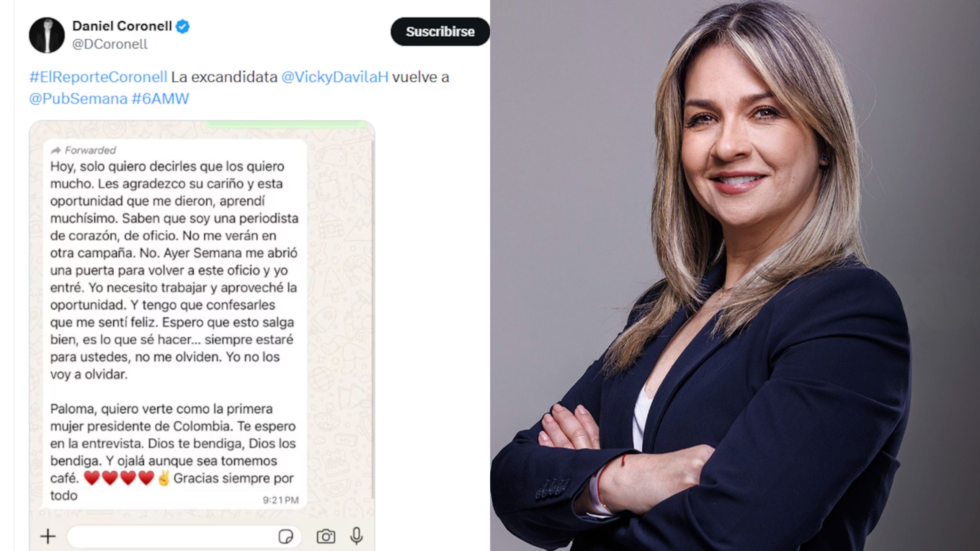
Task: Click the Suscribirse button
Action: coord(440,31)
